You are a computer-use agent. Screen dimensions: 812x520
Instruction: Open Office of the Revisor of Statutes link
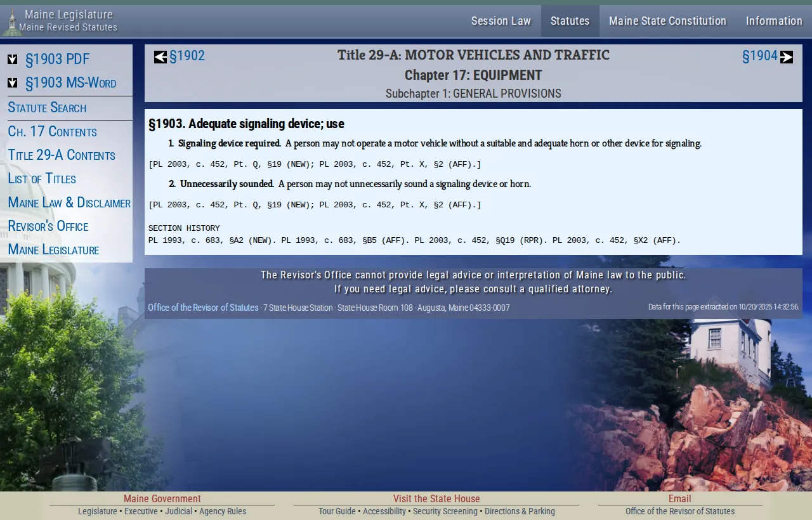(203, 308)
